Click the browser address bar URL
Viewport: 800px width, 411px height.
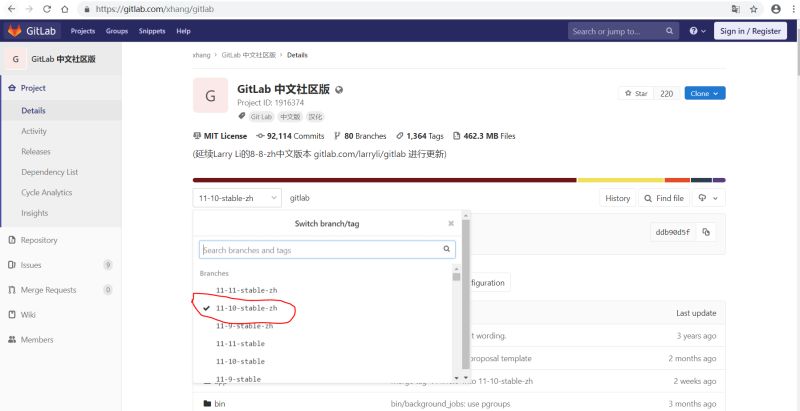click(155, 9)
